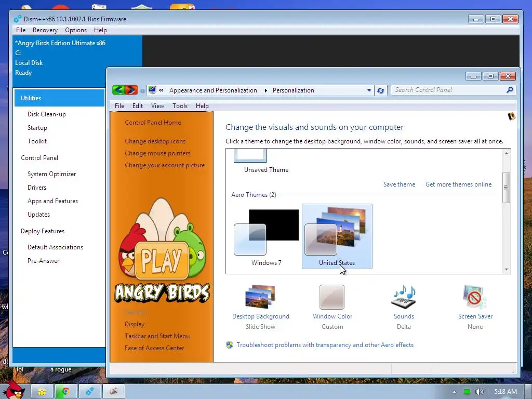Click the theme list scroll down arrow
This screenshot has height=399, width=532.
tap(506, 270)
